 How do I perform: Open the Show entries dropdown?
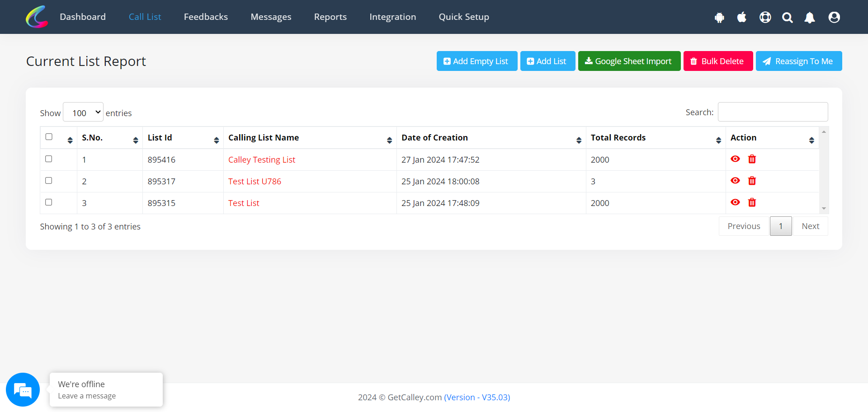[83, 112]
